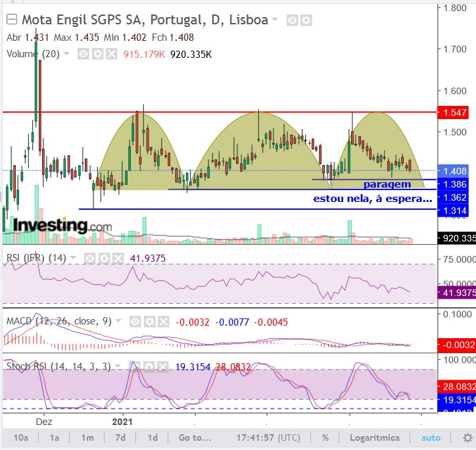
Task: Select the red 1.547 resistance line label
Action: [x=453, y=113]
